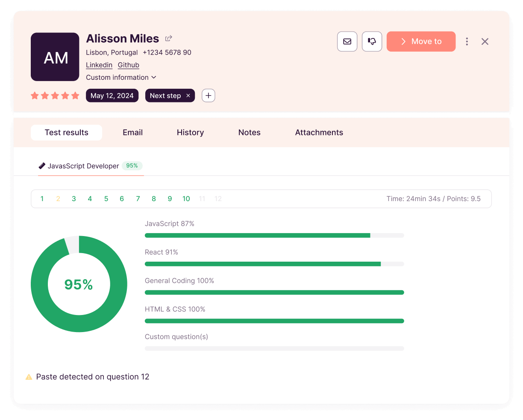The image size is (523, 420).
Task: Click the paste detected warning icon
Action: [29, 377]
